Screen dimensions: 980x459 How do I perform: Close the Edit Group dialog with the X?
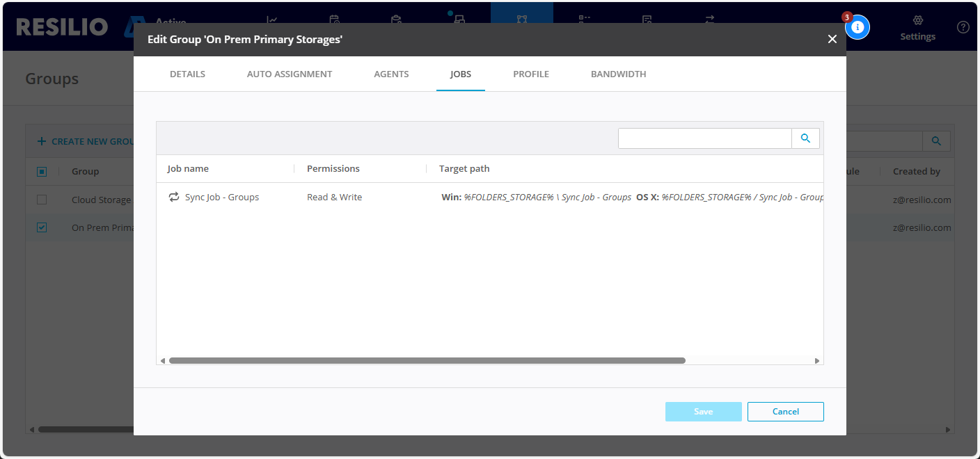(832, 40)
